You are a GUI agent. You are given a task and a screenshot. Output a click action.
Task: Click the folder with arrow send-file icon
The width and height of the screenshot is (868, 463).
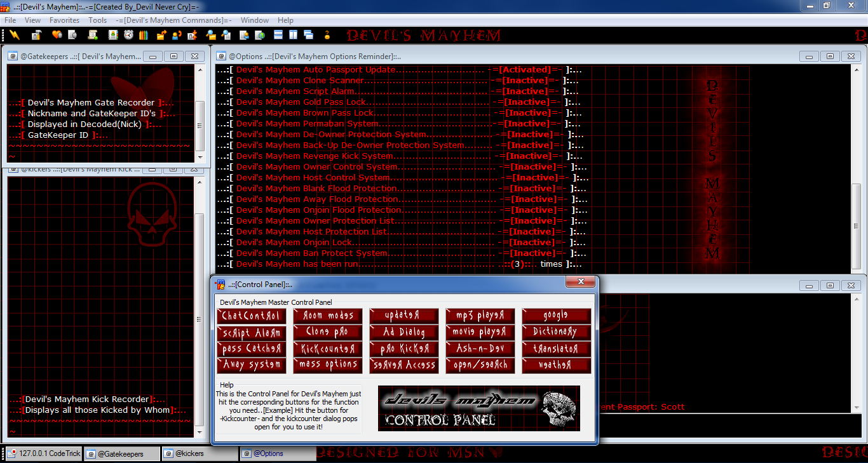tap(161, 35)
